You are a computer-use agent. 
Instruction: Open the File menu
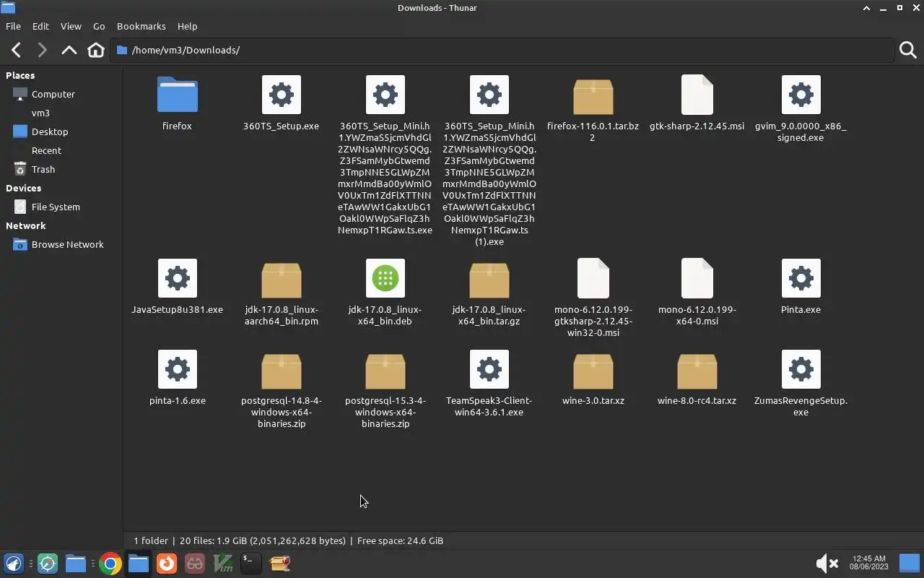point(13,26)
